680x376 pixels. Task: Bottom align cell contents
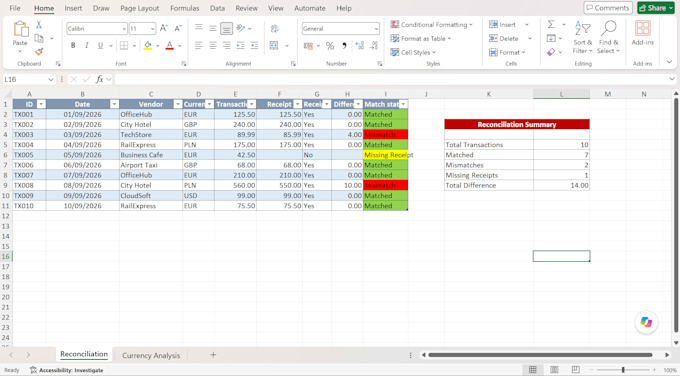226,28
